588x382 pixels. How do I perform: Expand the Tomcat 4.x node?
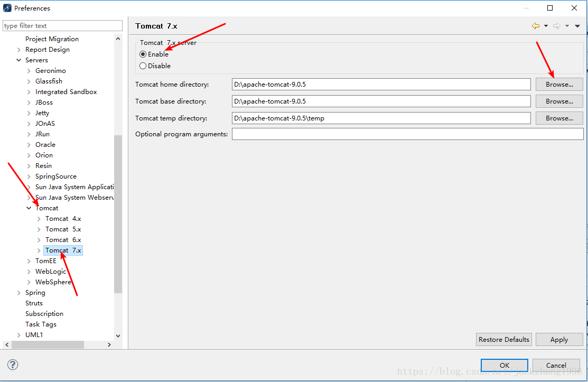click(39, 219)
